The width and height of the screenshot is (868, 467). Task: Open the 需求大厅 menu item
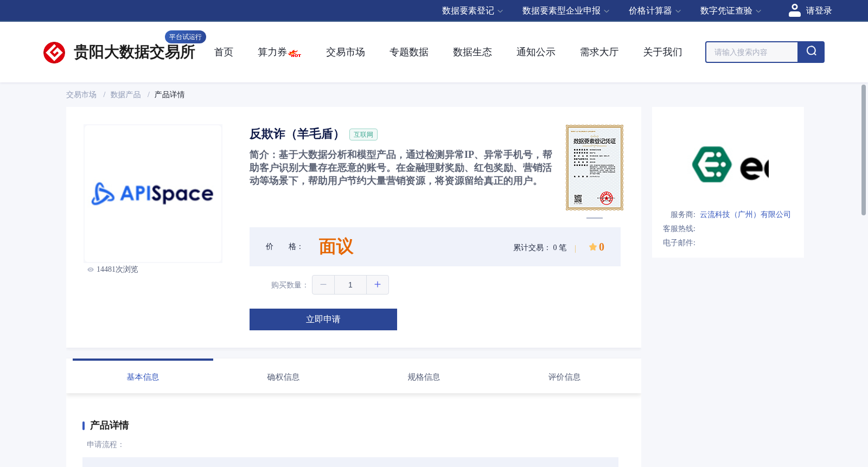599,52
